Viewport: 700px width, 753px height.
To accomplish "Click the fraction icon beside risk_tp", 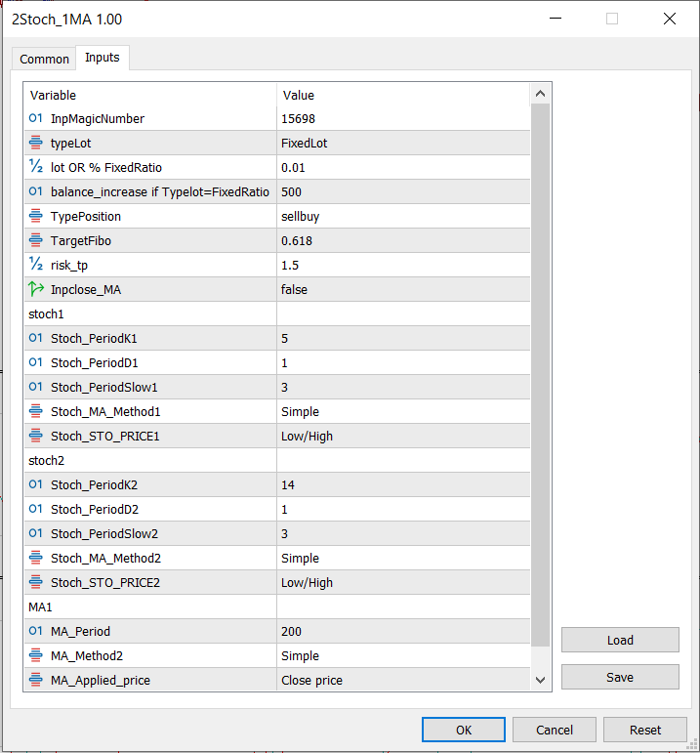I will click(36, 265).
